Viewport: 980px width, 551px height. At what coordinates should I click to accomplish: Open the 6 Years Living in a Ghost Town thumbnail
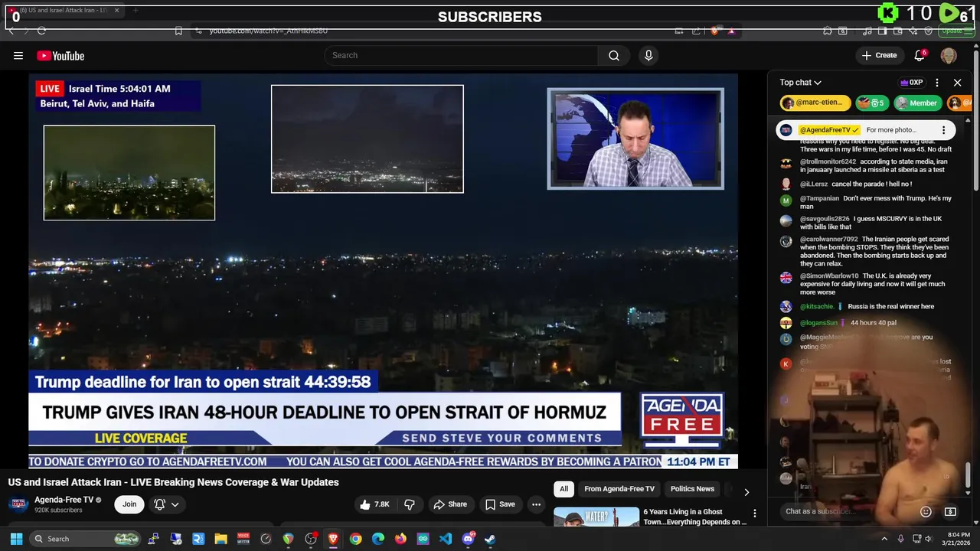click(596, 517)
